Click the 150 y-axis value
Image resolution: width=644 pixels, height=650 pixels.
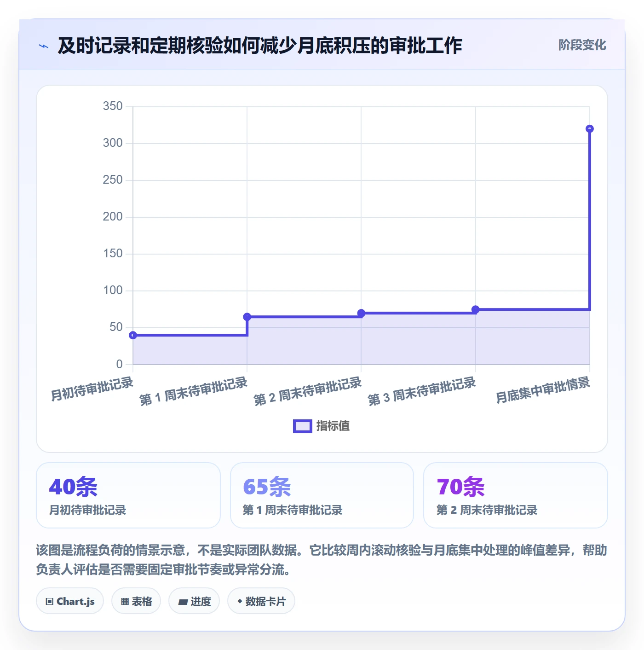[113, 254]
